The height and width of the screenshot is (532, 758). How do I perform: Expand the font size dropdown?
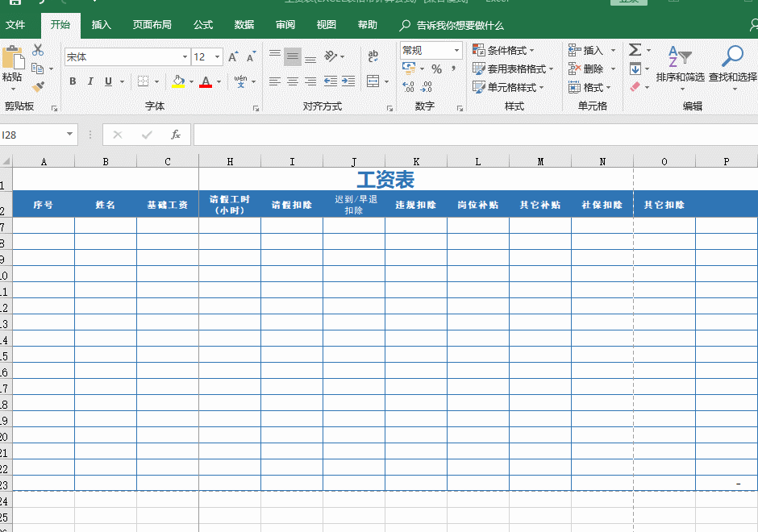click(x=215, y=57)
